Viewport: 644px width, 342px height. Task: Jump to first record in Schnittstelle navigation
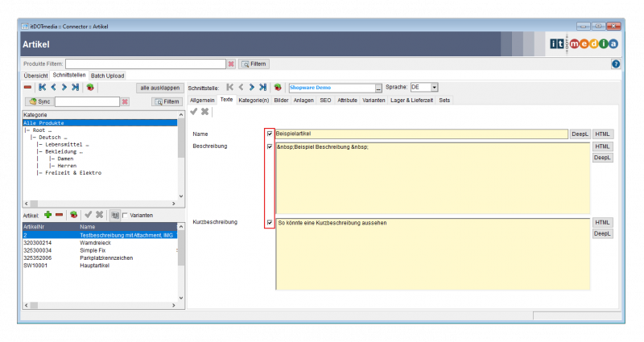[x=230, y=87]
